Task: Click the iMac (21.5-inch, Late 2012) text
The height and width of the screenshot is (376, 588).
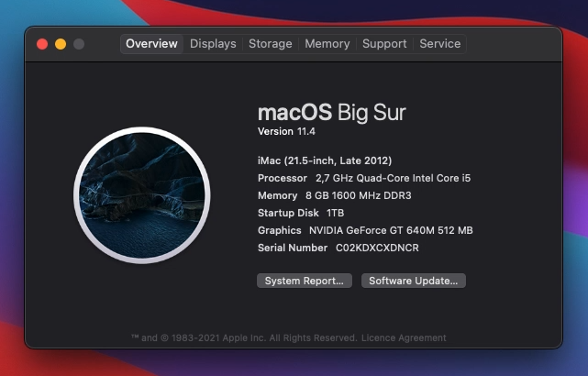Action: coord(325,160)
